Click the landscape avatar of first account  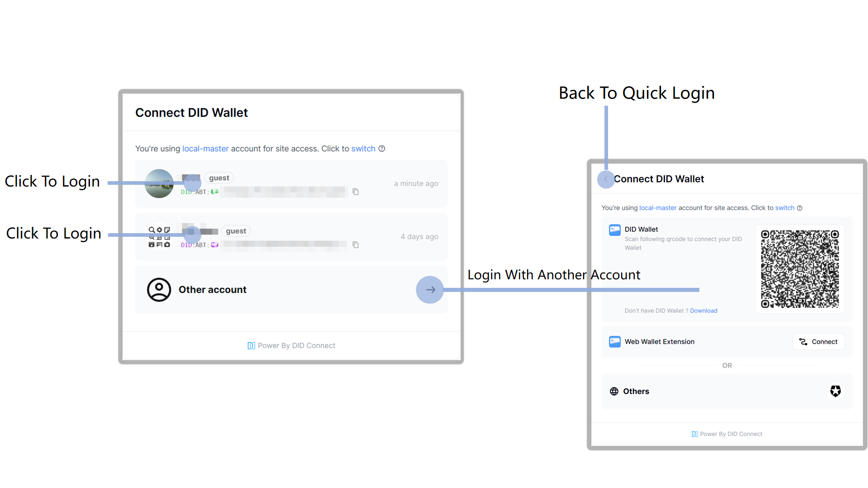point(159,183)
